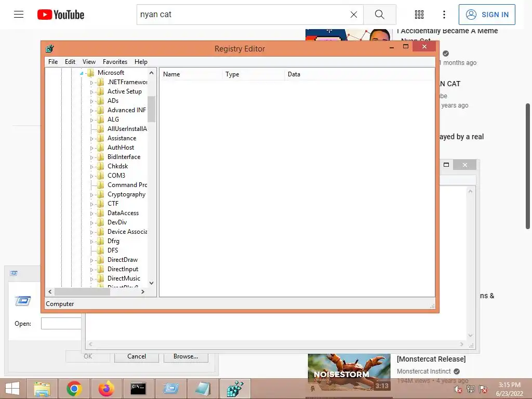Image resolution: width=532 pixels, height=399 pixels.
Task: Click the tree horizontal scroll right arrow
Action: tap(143, 292)
